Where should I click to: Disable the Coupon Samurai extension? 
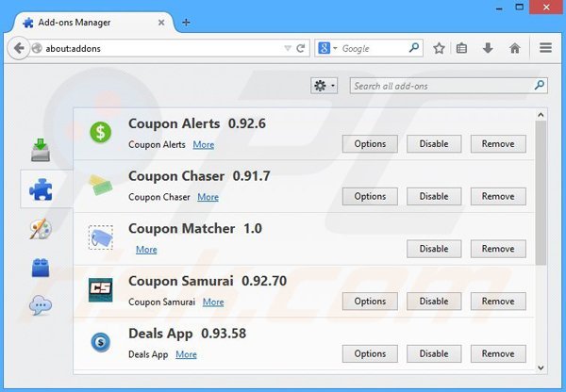point(434,302)
